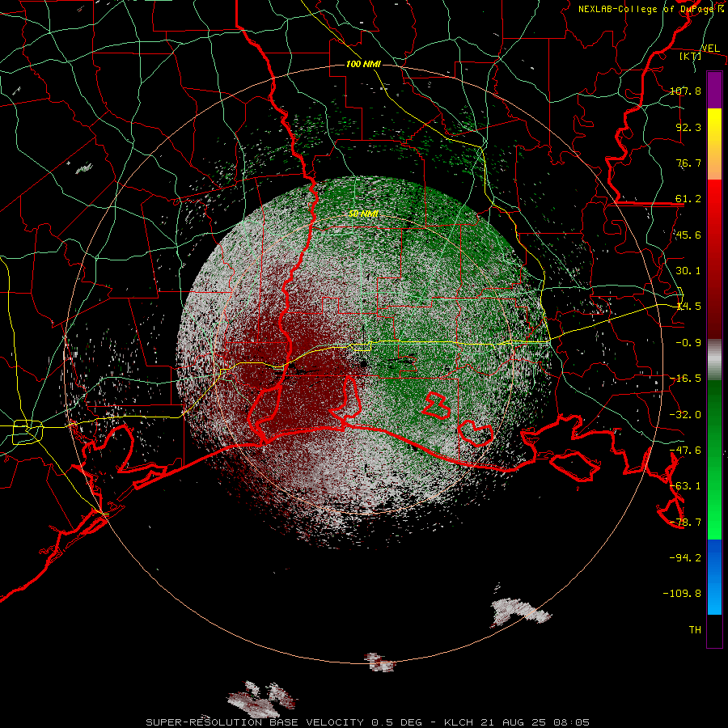
Task: Click the green segment of the color bar
Action: 714,459
